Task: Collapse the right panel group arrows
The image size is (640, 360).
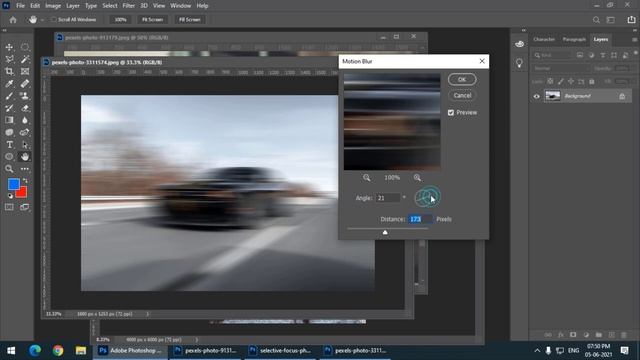Action: point(634,30)
